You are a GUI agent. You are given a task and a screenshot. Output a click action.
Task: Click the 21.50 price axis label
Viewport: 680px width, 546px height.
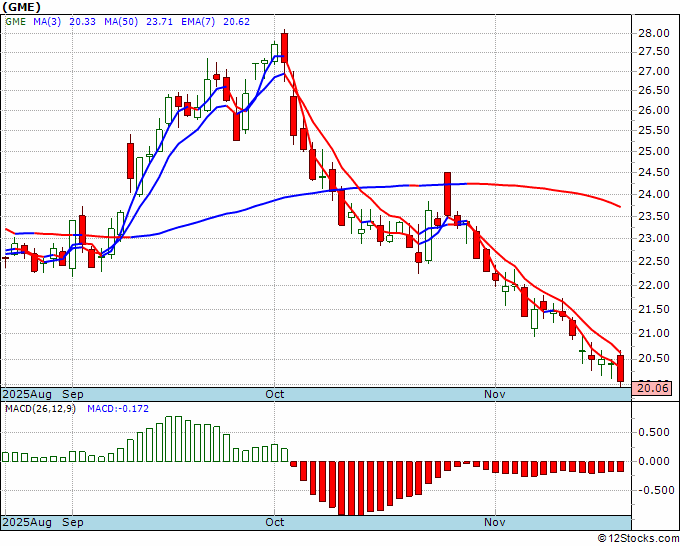pos(654,309)
